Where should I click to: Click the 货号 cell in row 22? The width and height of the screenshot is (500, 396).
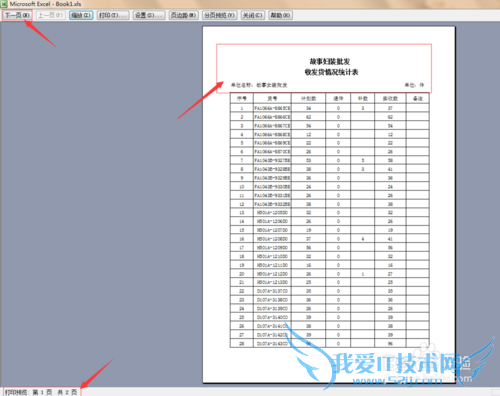click(272, 291)
